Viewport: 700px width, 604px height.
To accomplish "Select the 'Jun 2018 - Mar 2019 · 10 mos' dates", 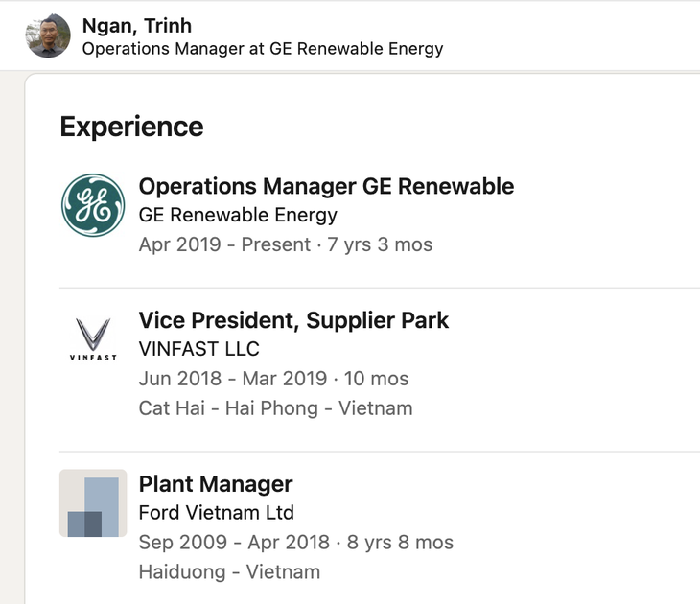I will 273,379.
